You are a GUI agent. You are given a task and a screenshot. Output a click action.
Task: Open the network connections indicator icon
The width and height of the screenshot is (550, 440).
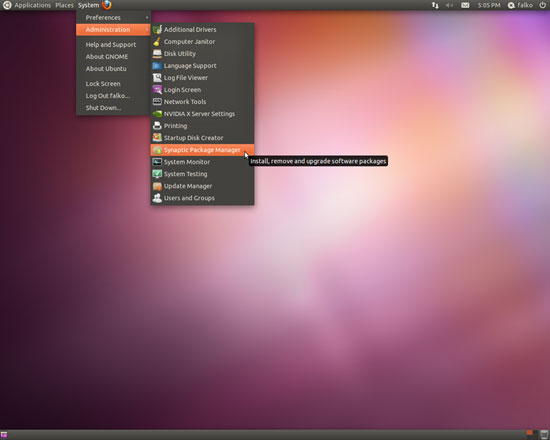[435, 5]
